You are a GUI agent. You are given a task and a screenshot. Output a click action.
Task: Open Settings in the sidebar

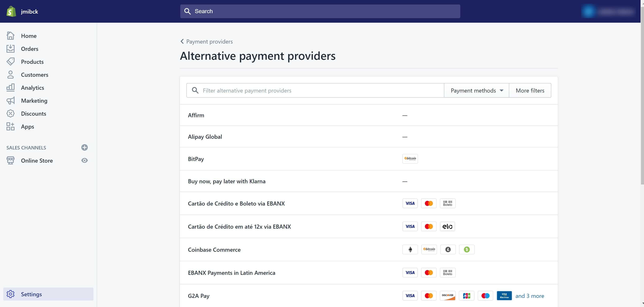pos(48,294)
